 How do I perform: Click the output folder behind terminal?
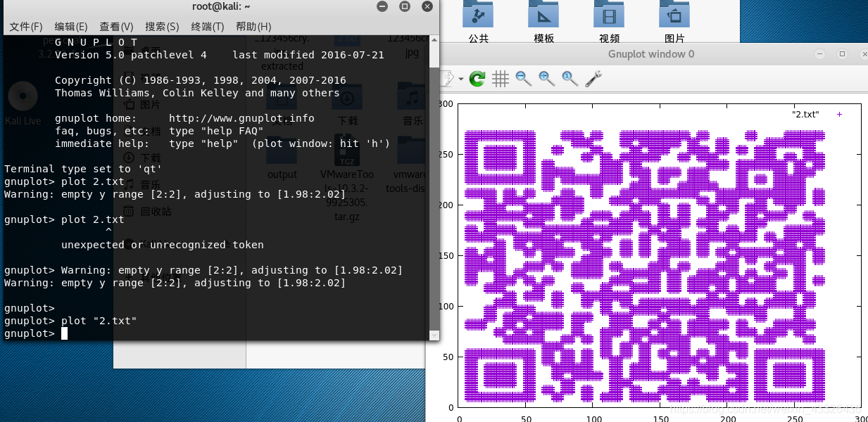(282, 158)
